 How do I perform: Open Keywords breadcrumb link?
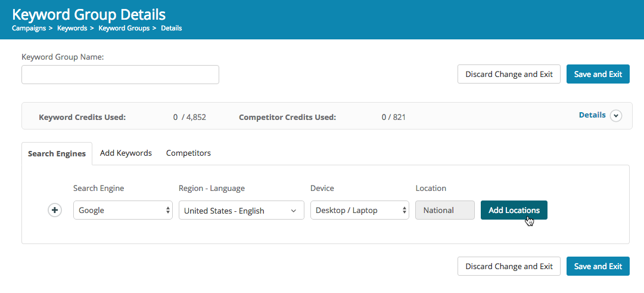(x=71, y=28)
